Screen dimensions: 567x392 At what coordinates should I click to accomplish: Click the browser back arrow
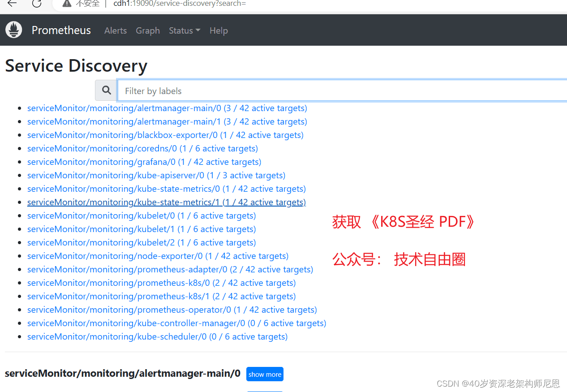point(12,4)
